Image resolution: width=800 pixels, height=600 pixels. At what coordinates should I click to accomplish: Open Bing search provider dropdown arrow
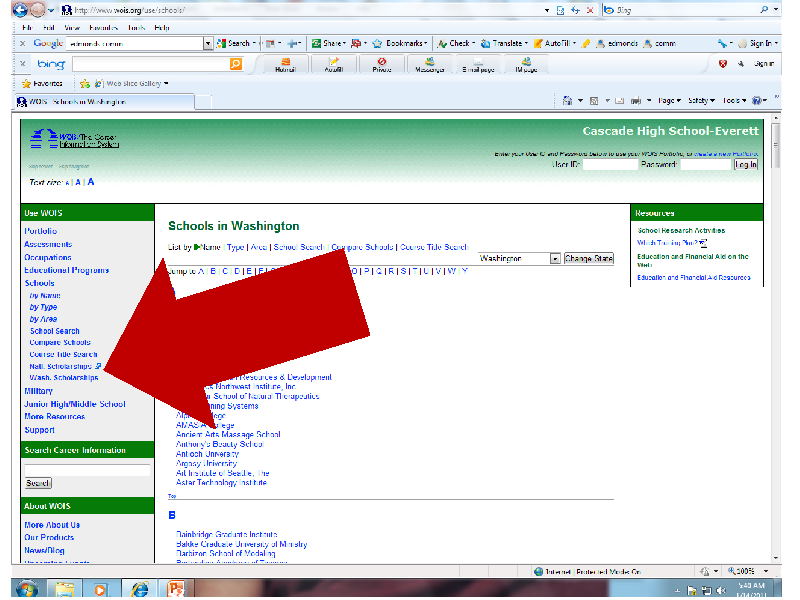pos(777,9)
